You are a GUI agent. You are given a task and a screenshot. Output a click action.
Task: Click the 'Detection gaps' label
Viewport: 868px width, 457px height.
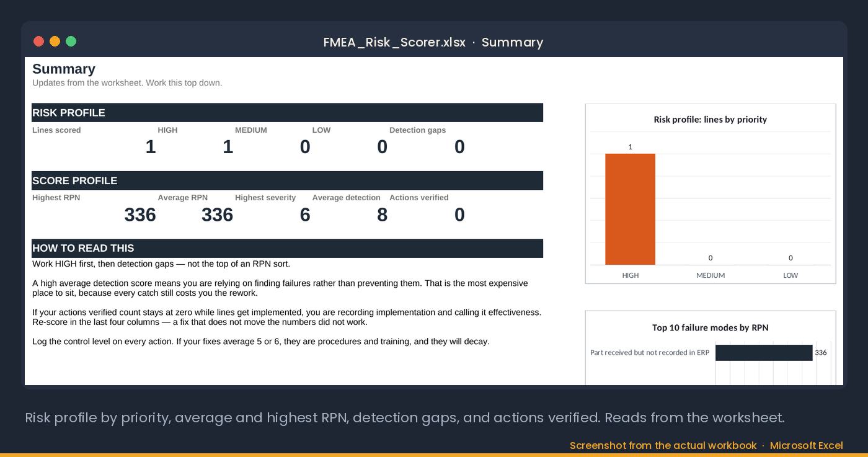point(417,130)
